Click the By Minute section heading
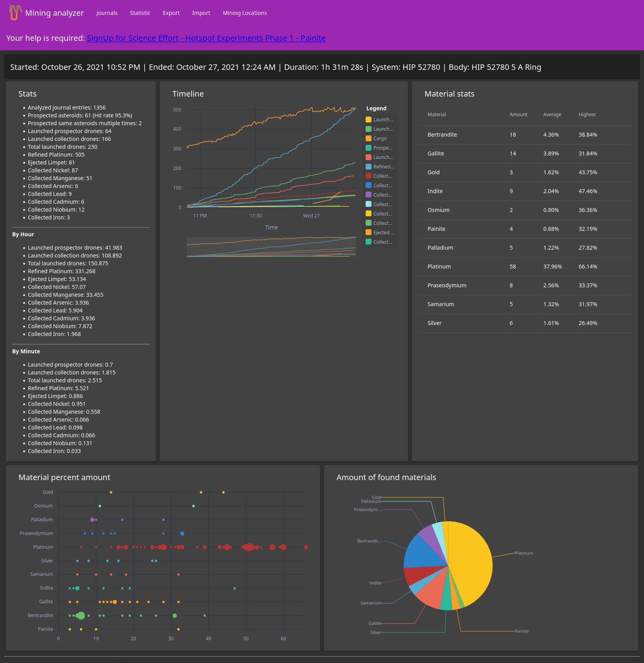 click(x=26, y=351)
